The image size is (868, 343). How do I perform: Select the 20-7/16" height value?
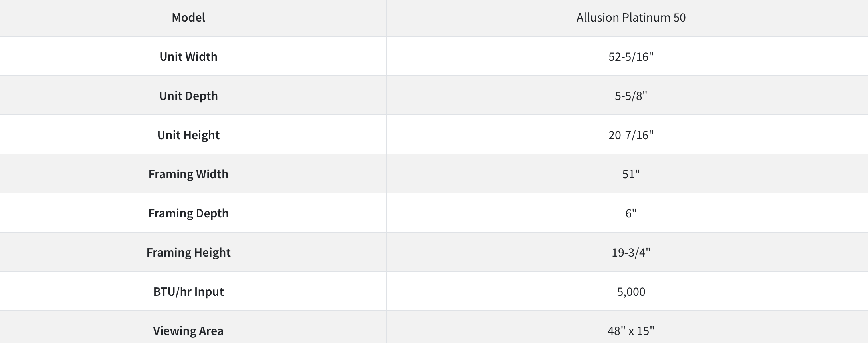[631, 135]
